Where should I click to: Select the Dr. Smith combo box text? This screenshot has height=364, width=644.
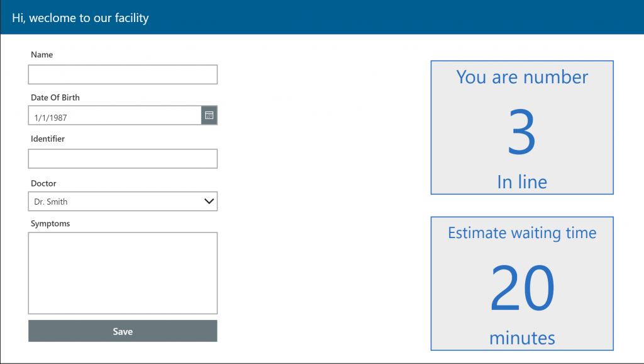[51, 202]
